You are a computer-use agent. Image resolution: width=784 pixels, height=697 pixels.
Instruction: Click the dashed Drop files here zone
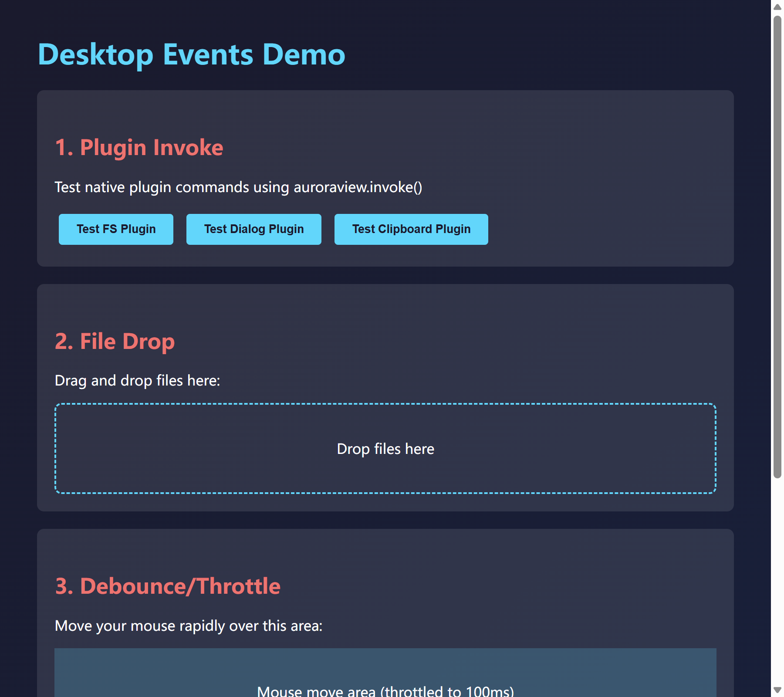385,449
